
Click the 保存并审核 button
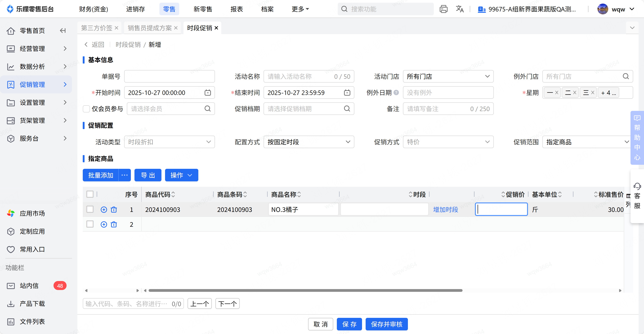point(386,324)
